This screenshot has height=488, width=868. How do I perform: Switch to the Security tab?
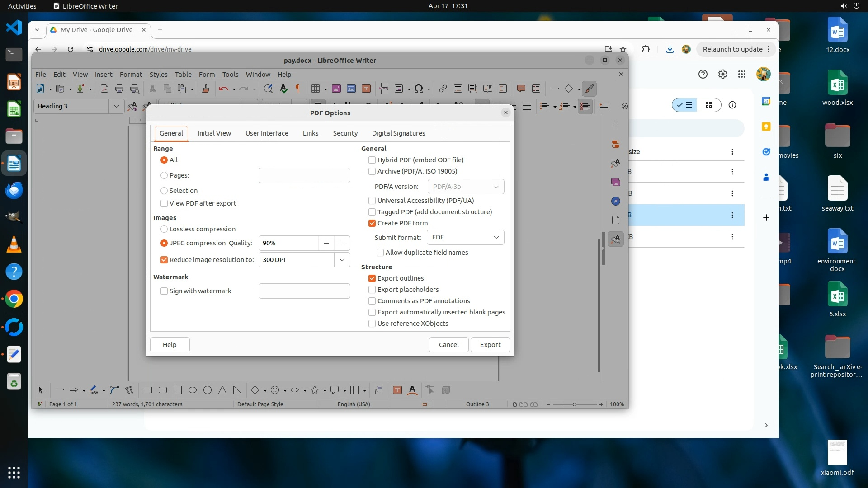[x=345, y=133]
